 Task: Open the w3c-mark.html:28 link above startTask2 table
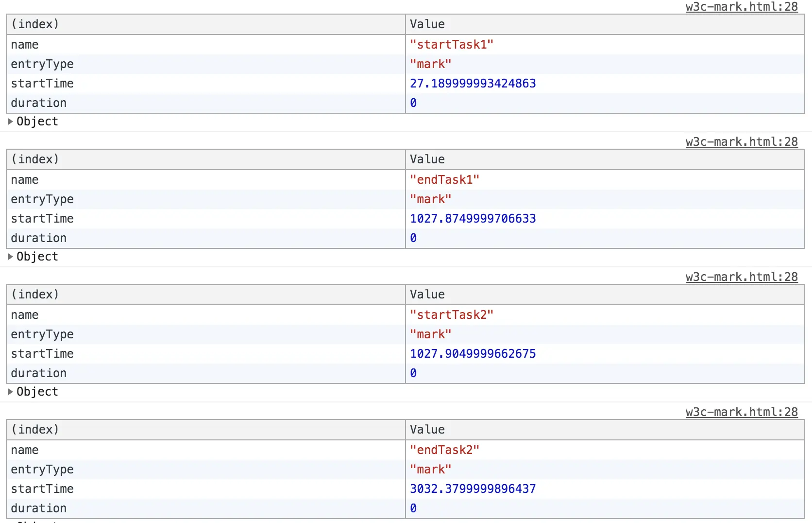[741, 277]
